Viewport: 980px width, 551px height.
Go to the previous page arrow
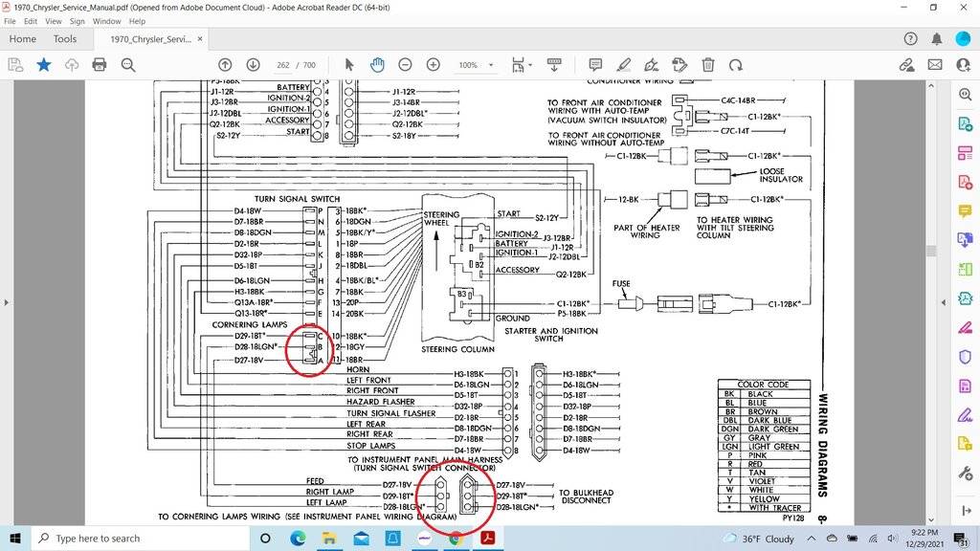pyautogui.click(x=225, y=65)
